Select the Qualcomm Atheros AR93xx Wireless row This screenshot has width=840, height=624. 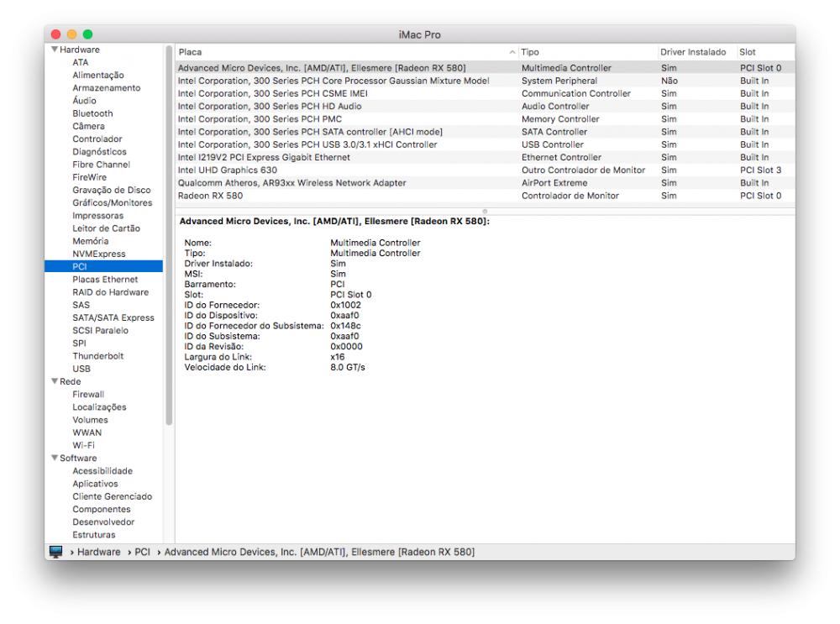(485, 183)
